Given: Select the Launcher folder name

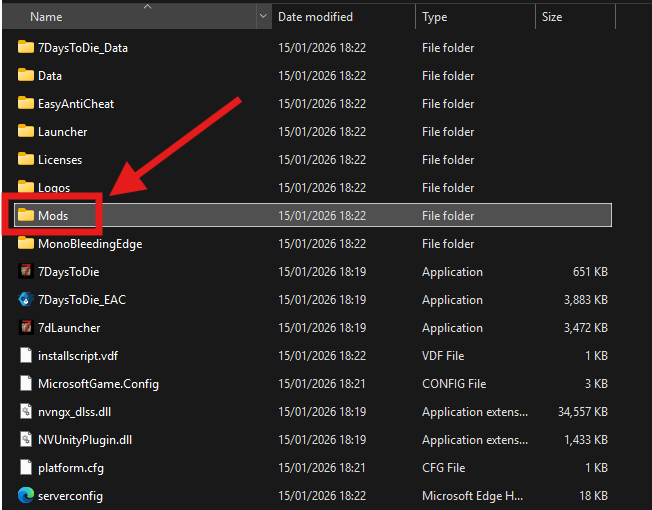Looking at the screenshot, I should [62, 132].
